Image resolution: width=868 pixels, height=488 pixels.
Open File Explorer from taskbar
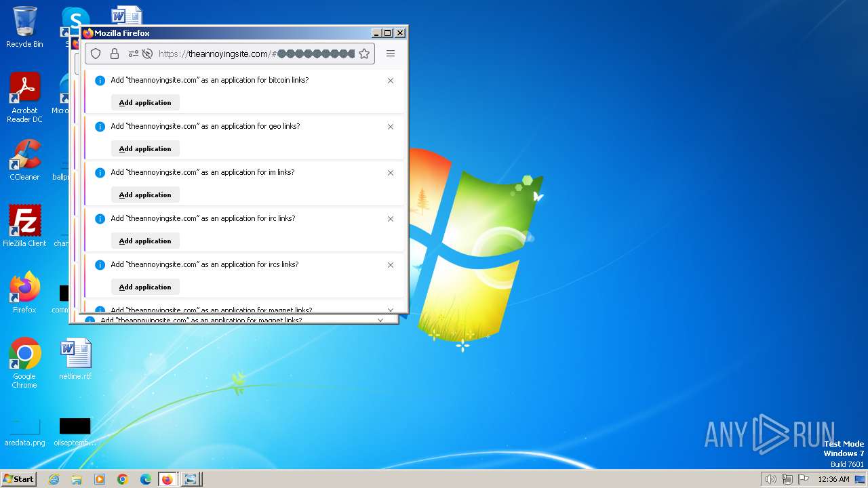tap(77, 479)
